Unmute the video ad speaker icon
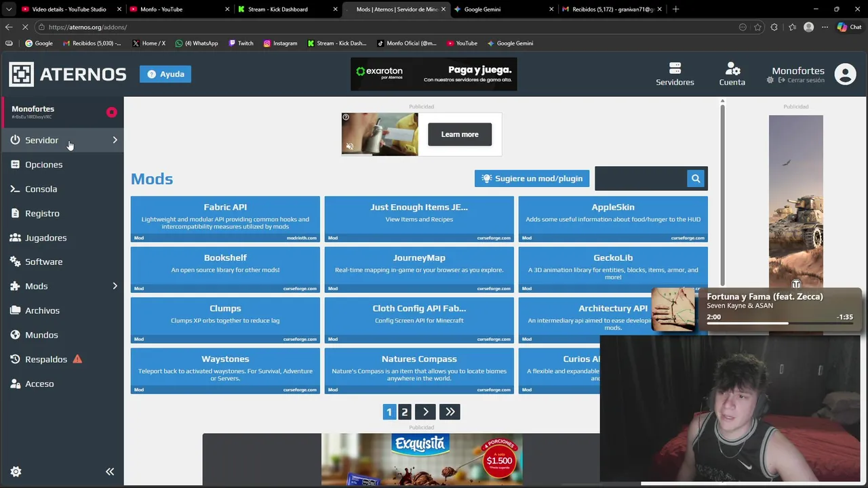Image resolution: width=868 pixels, height=488 pixels. pyautogui.click(x=350, y=146)
